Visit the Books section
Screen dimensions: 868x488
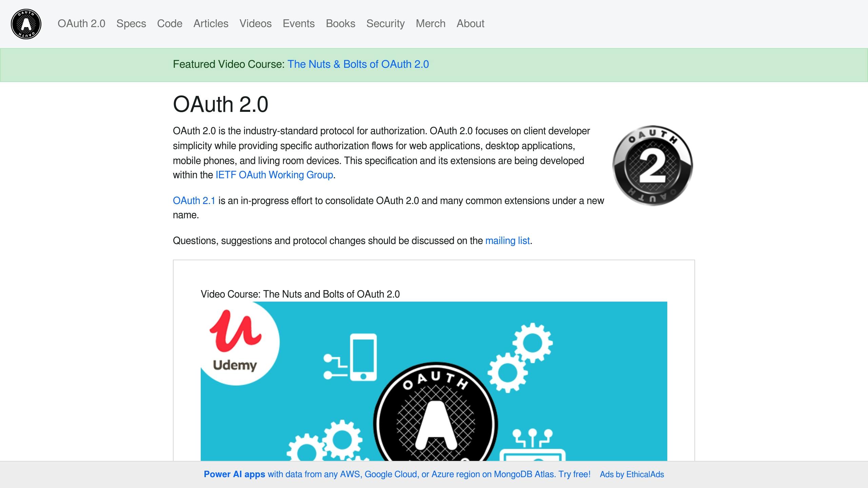tap(340, 24)
